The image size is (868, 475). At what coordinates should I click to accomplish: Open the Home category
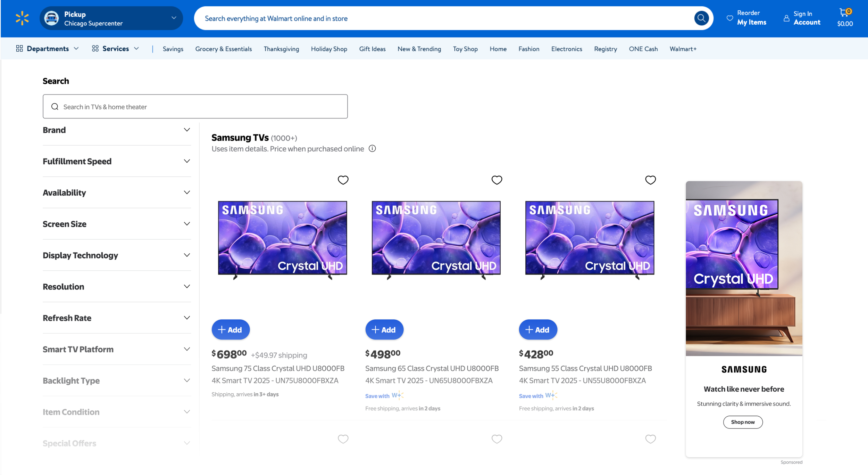coord(498,49)
